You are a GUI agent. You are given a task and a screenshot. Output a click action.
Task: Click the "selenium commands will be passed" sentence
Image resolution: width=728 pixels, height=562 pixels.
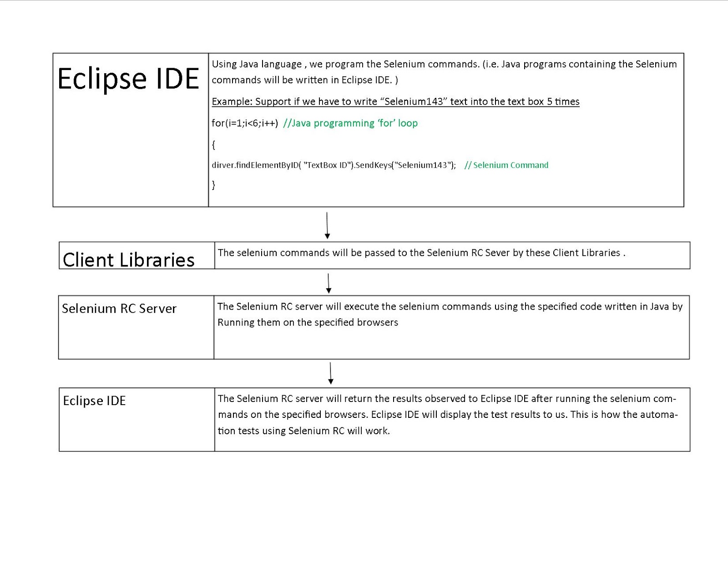(421, 253)
